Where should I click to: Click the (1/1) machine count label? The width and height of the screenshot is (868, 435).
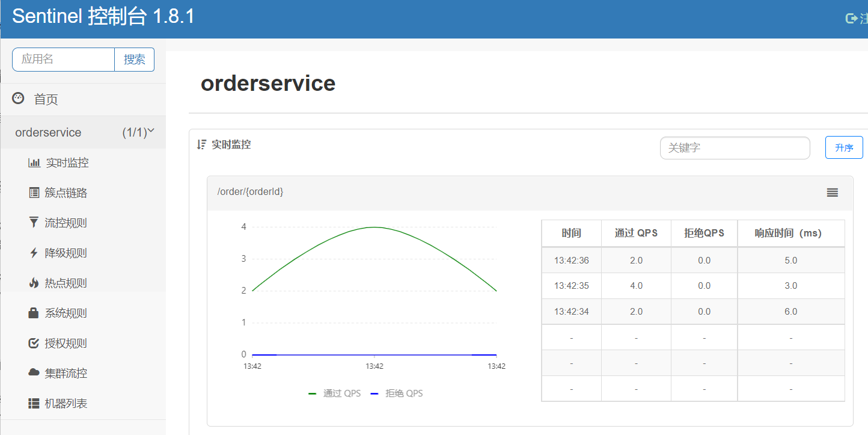tap(135, 132)
